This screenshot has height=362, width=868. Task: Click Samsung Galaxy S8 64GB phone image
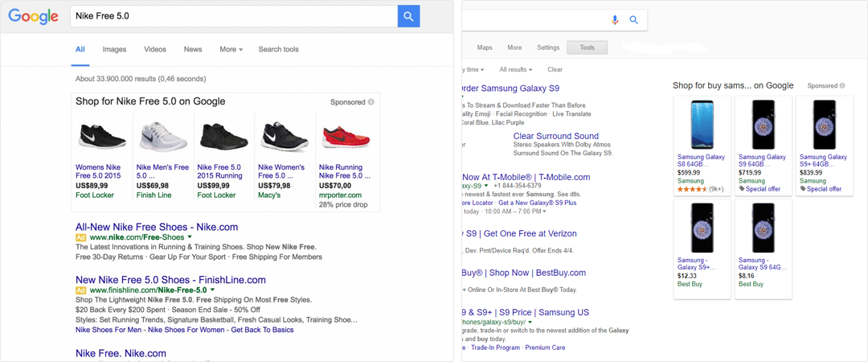coord(702,125)
